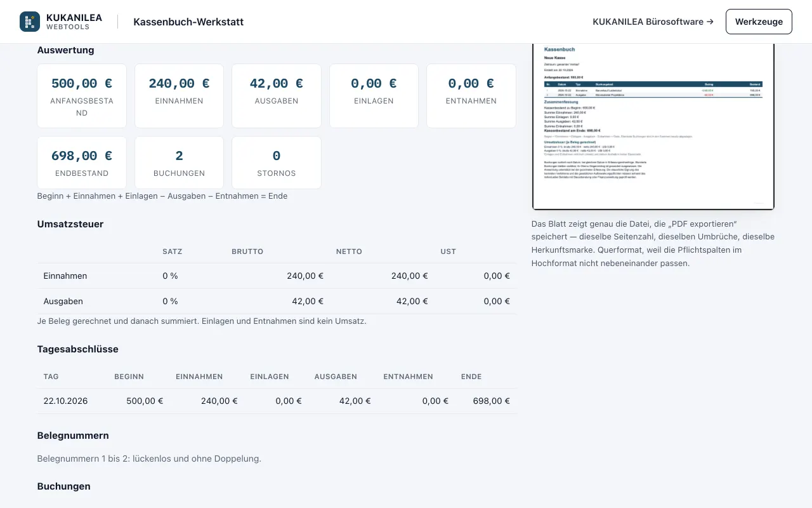812x508 pixels.
Task: Select the Einlagen summary card value 0,00 €
Action: pyautogui.click(x=374, y=83)
